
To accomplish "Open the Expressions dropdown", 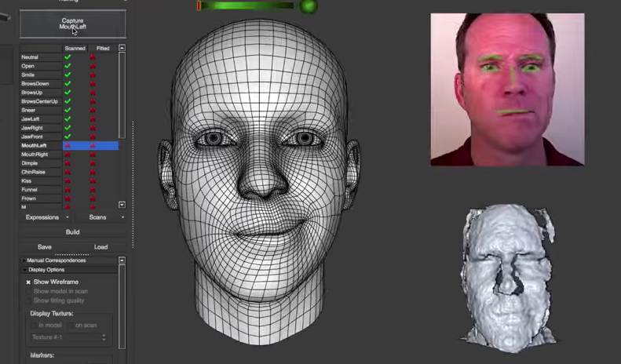I will pyautogui.click(x=47, y=217).
